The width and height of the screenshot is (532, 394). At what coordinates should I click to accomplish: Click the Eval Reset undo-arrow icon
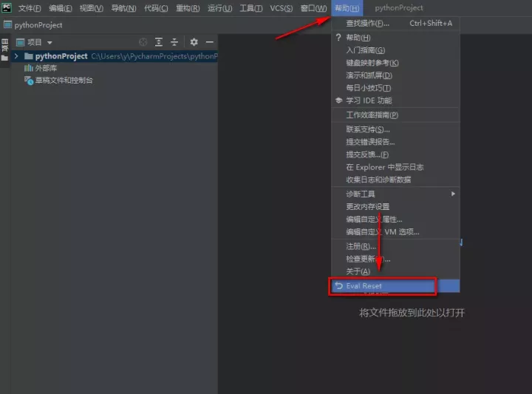point(338,286)
